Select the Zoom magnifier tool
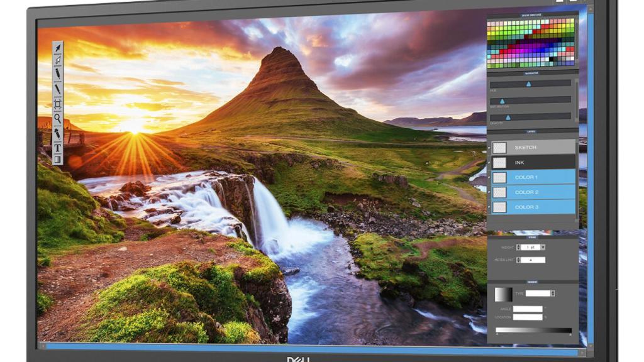644x362 pixels. pyautogui.click(x=58, y=119)
